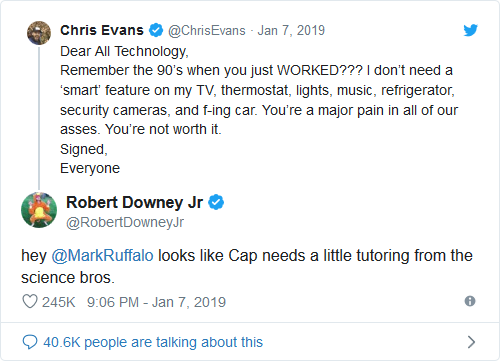Click Chris Evans verified badge
500x361 pixels.
tap(156, 30)
